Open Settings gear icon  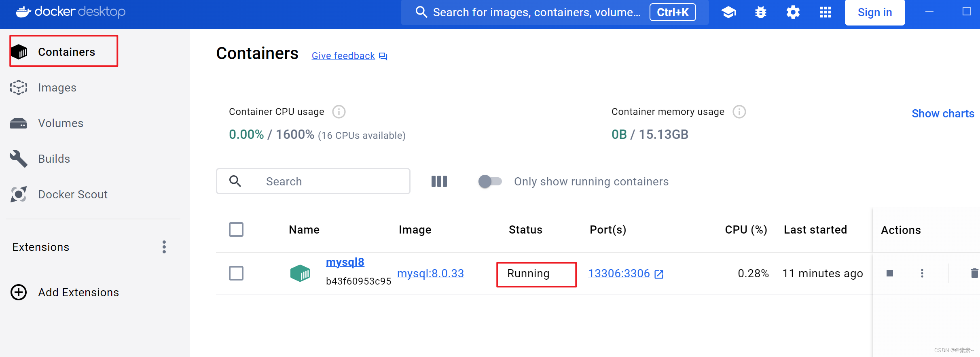(793, 12)
